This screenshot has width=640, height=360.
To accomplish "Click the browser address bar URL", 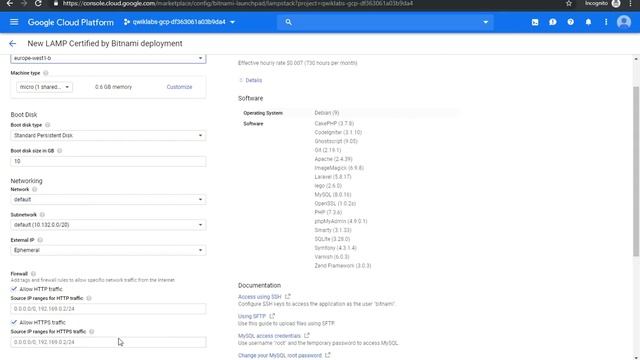I will click(x=238, y=4).
